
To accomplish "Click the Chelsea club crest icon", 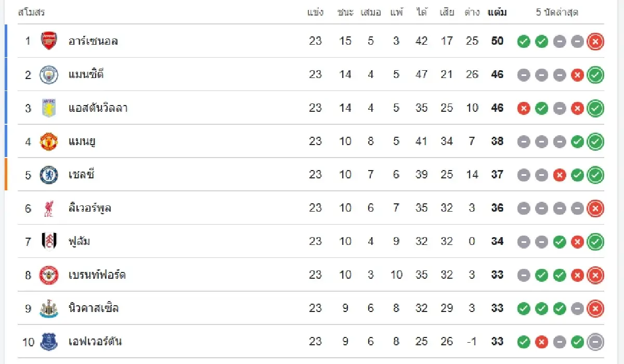I will 49,175.
